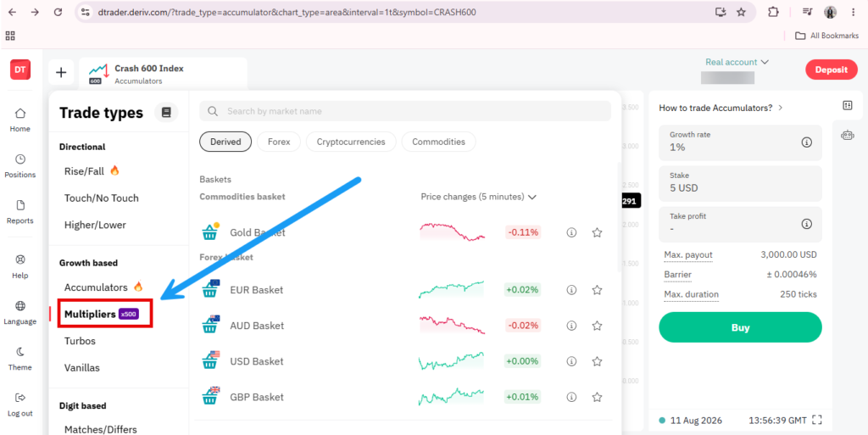Click the Log out icon
This screenshot has width=868, height=435.
click(20, 398)
